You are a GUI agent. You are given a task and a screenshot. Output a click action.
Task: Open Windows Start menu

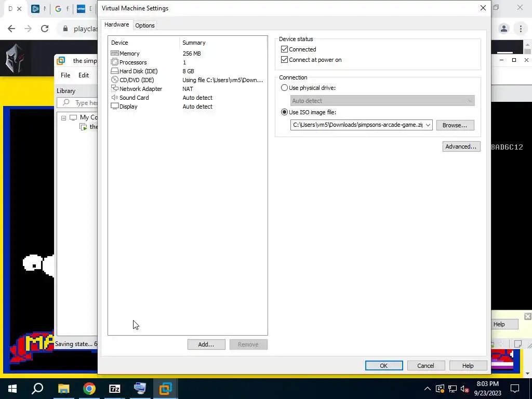(x=12, y=389)
